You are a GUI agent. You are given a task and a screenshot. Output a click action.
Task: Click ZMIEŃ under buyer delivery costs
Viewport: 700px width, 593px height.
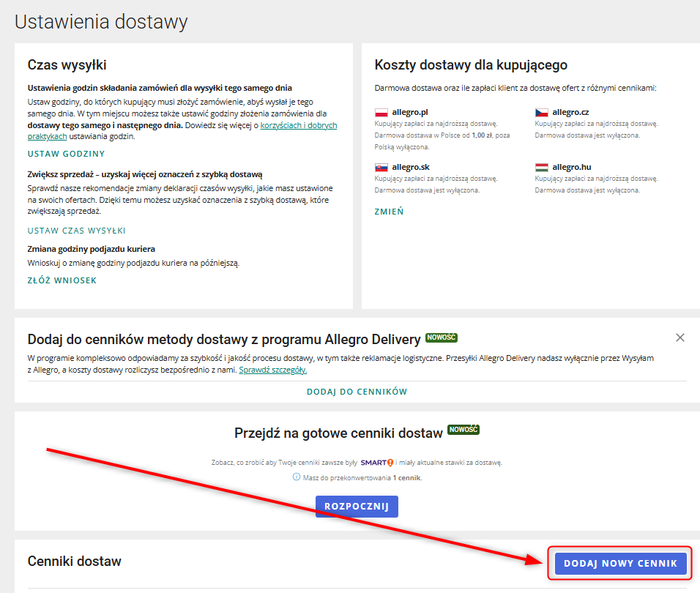pos(388,212)
